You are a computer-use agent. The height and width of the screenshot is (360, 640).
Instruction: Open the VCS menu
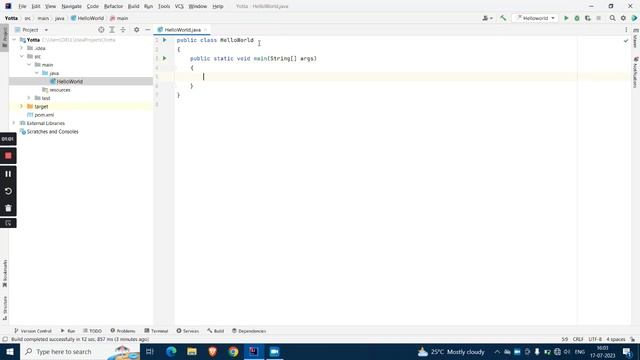coord(179,6)
